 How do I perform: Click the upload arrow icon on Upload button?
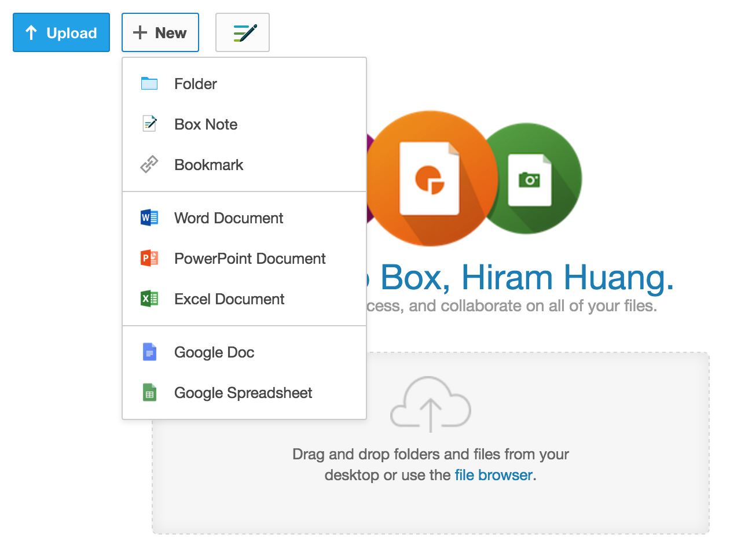(x=32, y=33)
